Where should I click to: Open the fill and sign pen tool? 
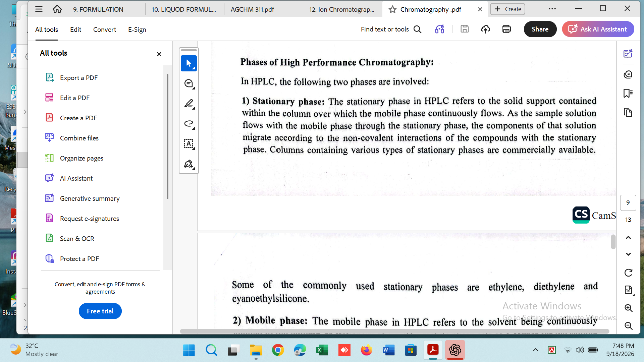tap(189, 164)
